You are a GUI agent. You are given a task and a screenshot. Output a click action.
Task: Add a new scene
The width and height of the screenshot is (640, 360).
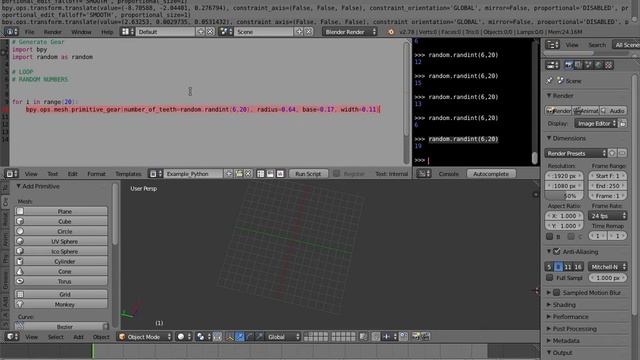pos(299,31)
